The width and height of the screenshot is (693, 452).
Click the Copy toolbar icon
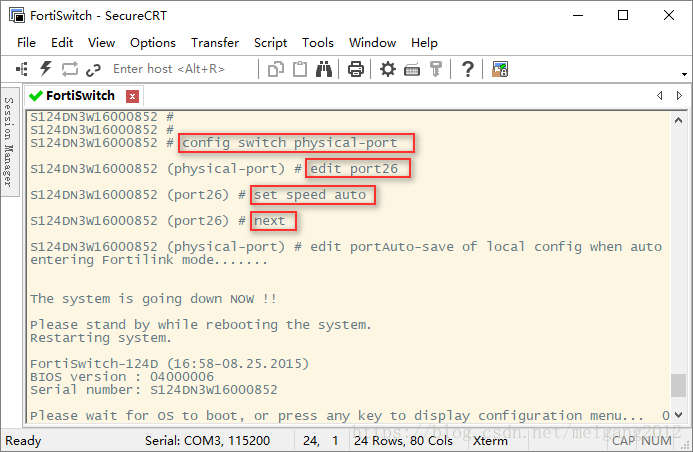[x=276, y=69]
